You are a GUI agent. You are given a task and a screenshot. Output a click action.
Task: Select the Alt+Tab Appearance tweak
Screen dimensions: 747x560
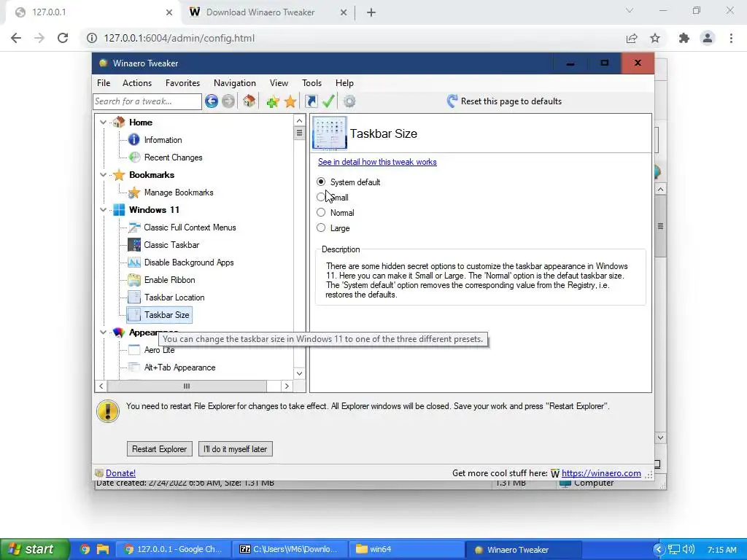pyautogui.click(x=179, y=367)
